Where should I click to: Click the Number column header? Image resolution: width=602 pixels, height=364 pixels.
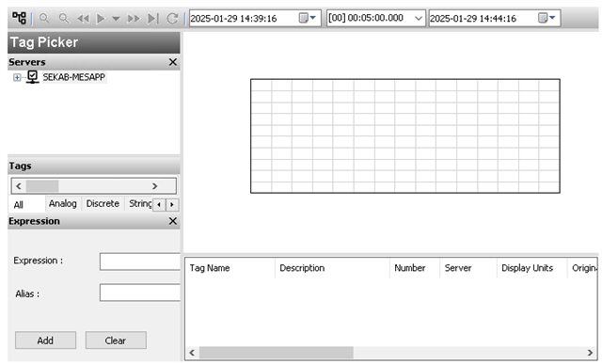tap(415, 268)
